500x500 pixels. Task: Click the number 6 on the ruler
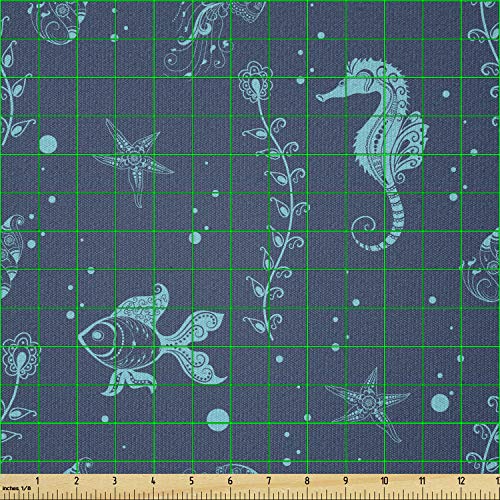(230, 481)
